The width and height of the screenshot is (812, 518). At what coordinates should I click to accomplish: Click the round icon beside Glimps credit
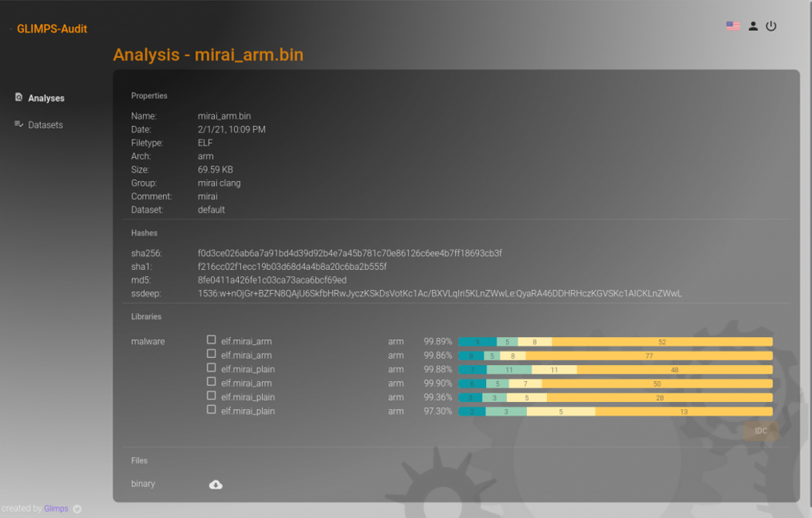click(x=77, y=509)
